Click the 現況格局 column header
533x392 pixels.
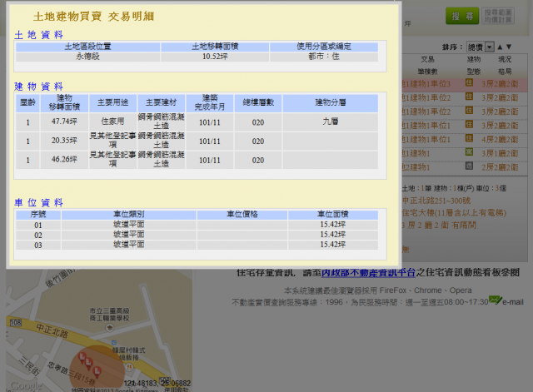505,65
